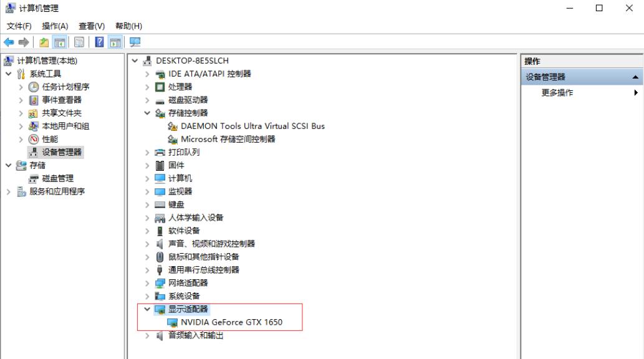Select the 鼠标和其他指针设备 label

click(x=203, y=257)
